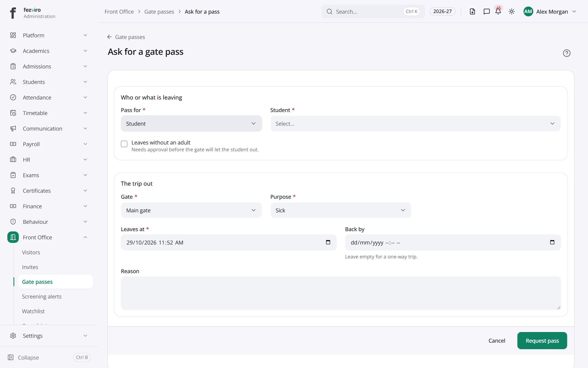Click the Search input field
Screen dimensions: 588x368
tap(373, 11)
